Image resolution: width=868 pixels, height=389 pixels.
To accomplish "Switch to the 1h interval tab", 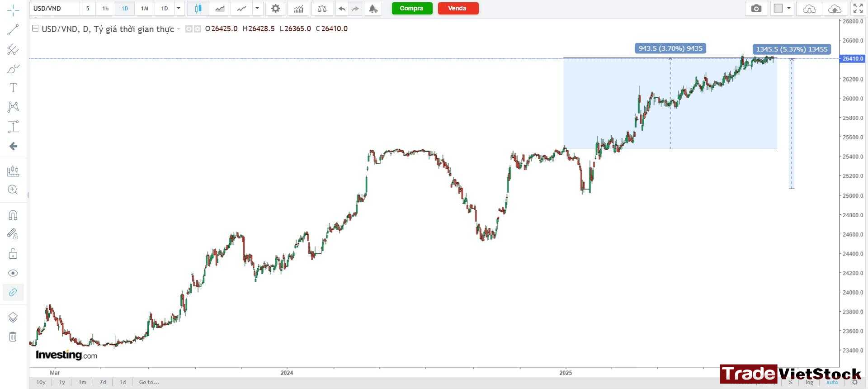I will [105, 8].
